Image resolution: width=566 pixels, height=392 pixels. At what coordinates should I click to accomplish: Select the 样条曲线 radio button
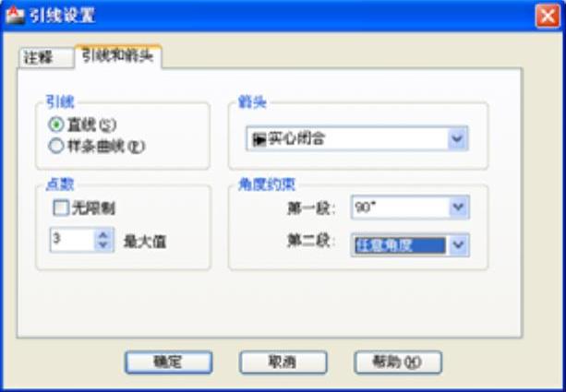pos(56,147)
